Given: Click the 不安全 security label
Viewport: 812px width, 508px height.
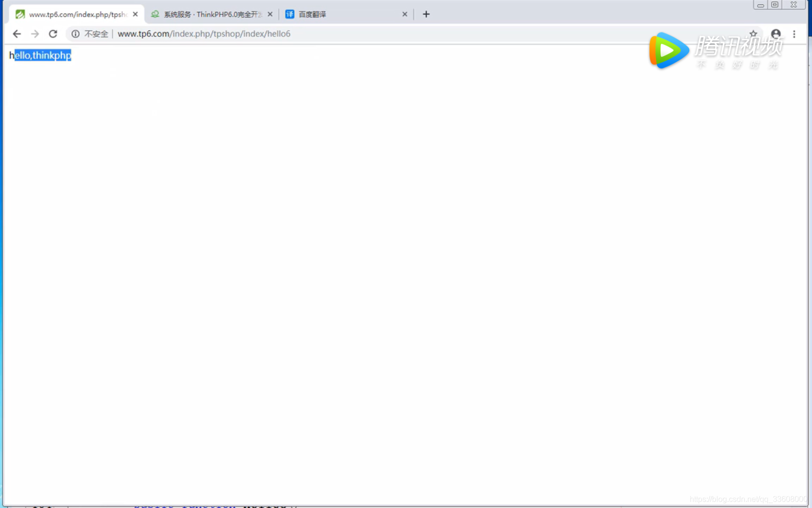Looking at the screenshot, I should 96,34.
